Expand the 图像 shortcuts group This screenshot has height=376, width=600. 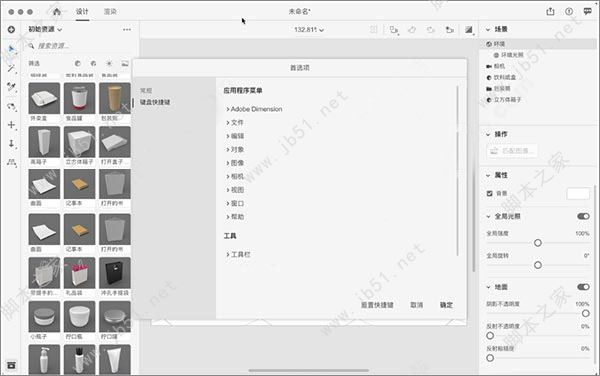pos(235,163)
